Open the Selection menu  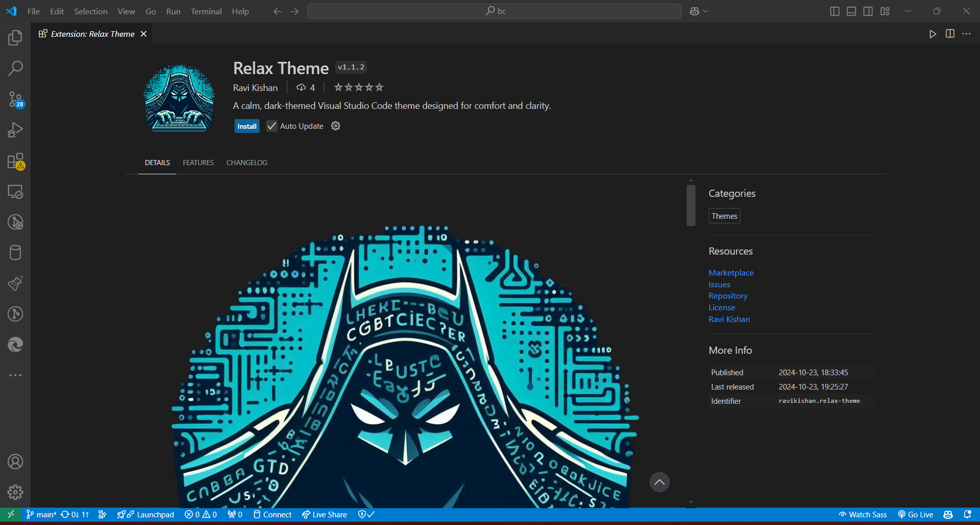click(x=90, y=11)
